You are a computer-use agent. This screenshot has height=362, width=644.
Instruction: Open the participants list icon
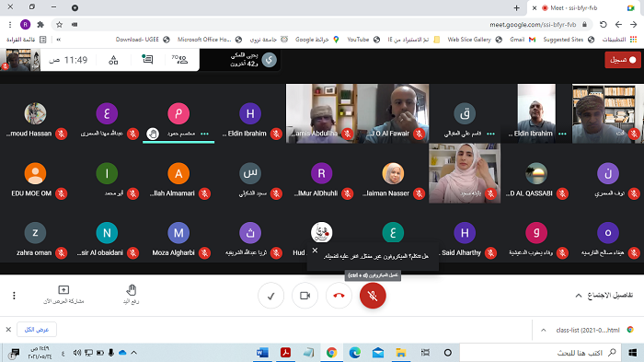point(180,60)
